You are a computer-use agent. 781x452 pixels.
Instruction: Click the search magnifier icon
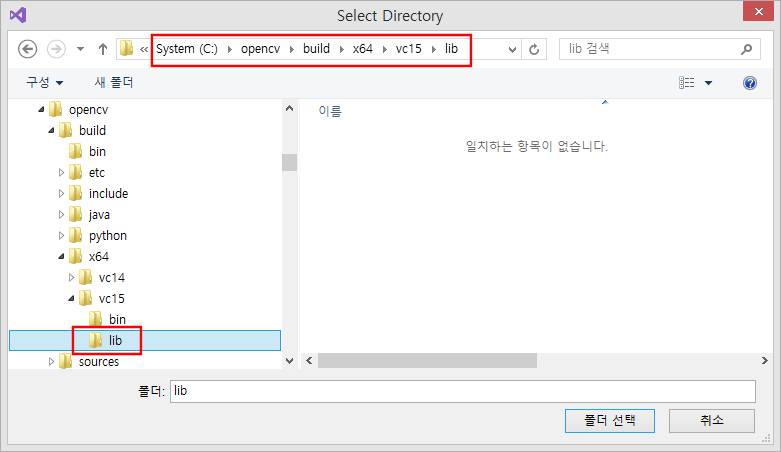[745, 49]
